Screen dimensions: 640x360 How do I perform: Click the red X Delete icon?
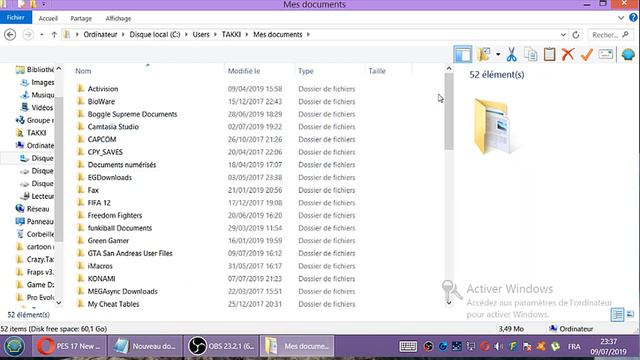point(568,54)
